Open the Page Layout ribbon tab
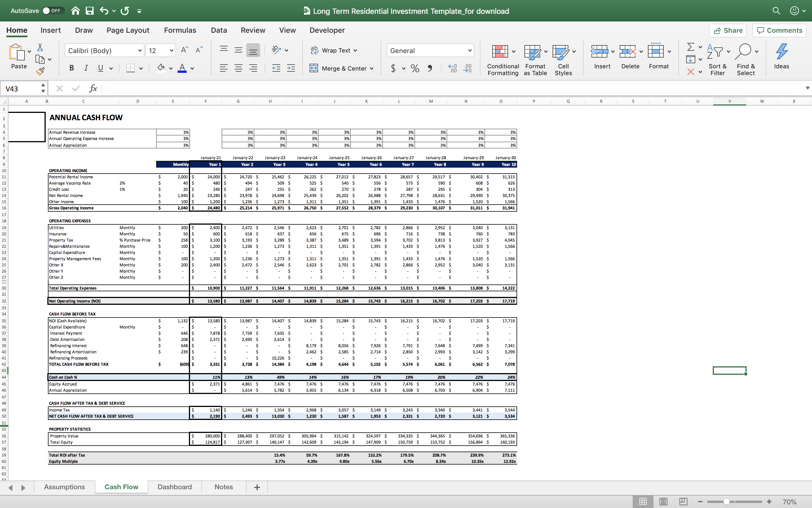This screenshot has height=508, width=812. click(x=128, y=30)
